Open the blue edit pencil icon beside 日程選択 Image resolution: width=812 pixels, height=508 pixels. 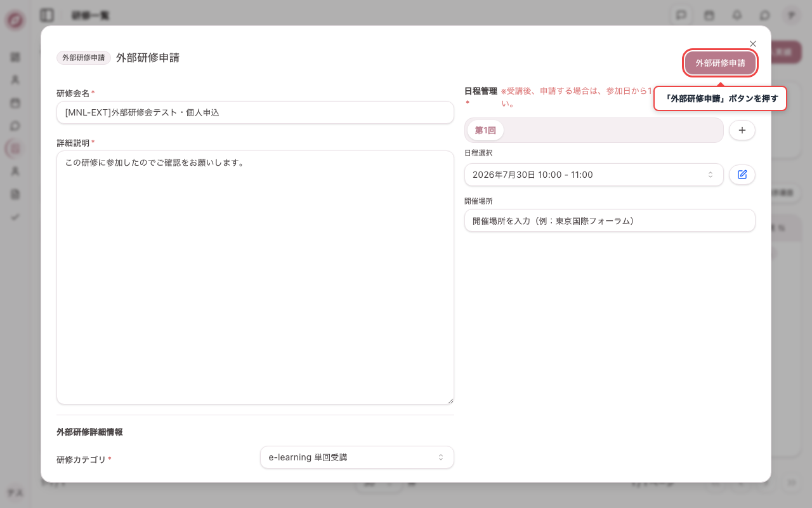click(742, 175)
